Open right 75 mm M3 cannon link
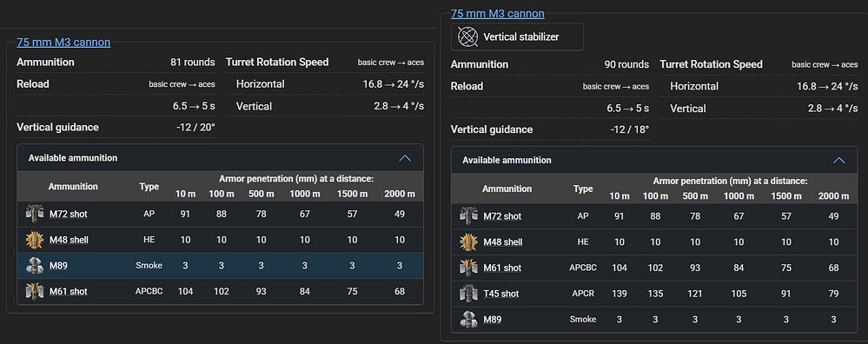The height and width of the screenshot is (344, 868). pyautogui.click(x=498, y=13)
